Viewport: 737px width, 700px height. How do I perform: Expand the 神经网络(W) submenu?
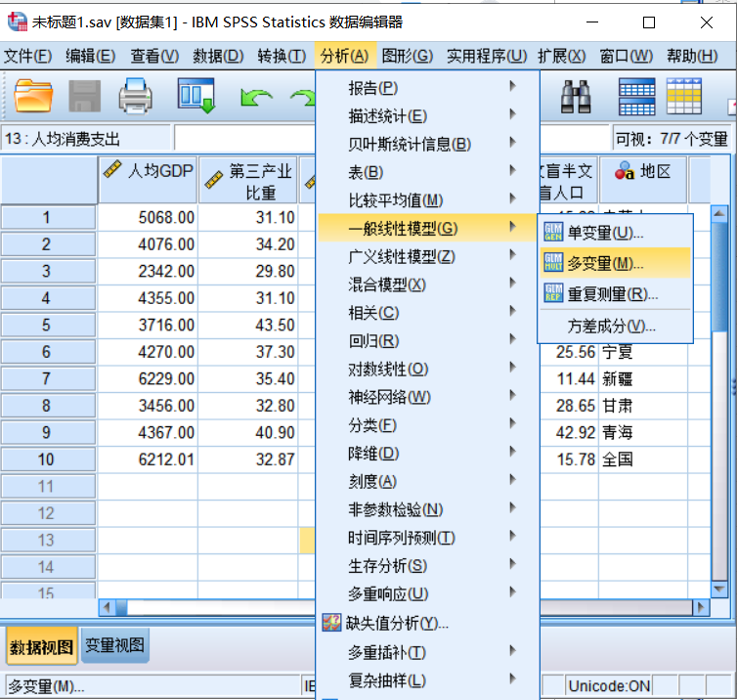coord(428,397)
